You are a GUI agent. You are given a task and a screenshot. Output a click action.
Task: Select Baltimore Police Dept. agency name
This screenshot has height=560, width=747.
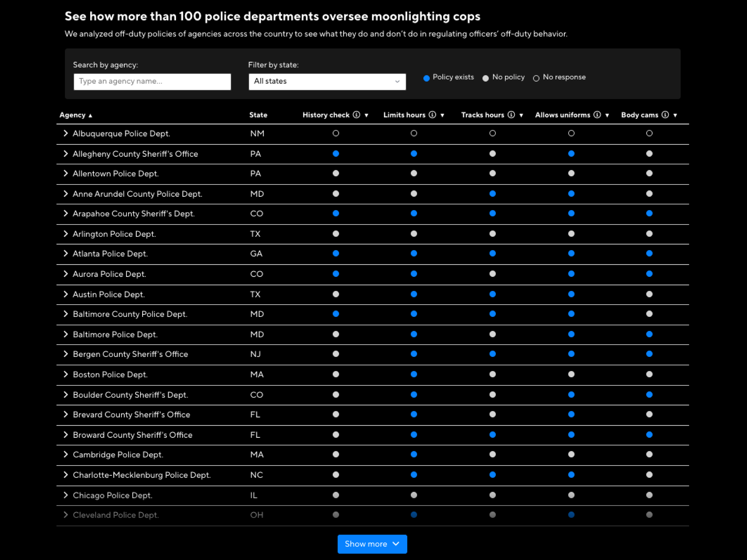[115, 335]
